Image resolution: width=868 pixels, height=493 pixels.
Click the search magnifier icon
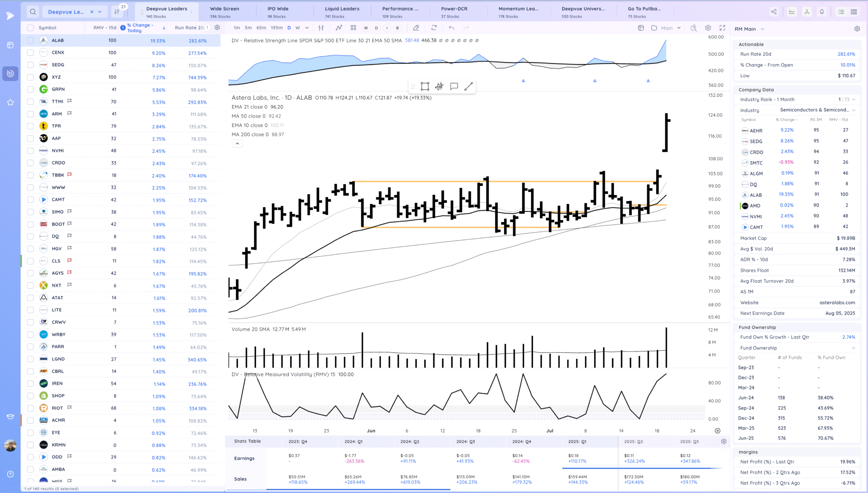click(x=33, y=12)
